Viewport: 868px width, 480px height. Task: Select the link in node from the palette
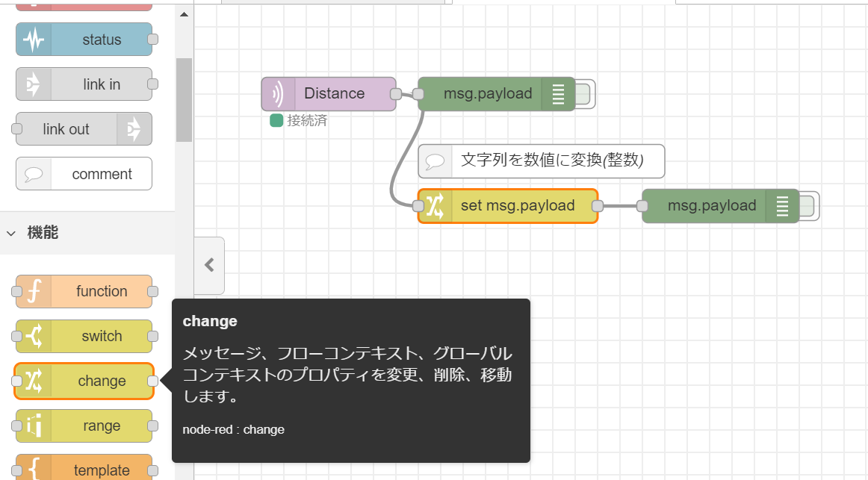coord(84,84)
